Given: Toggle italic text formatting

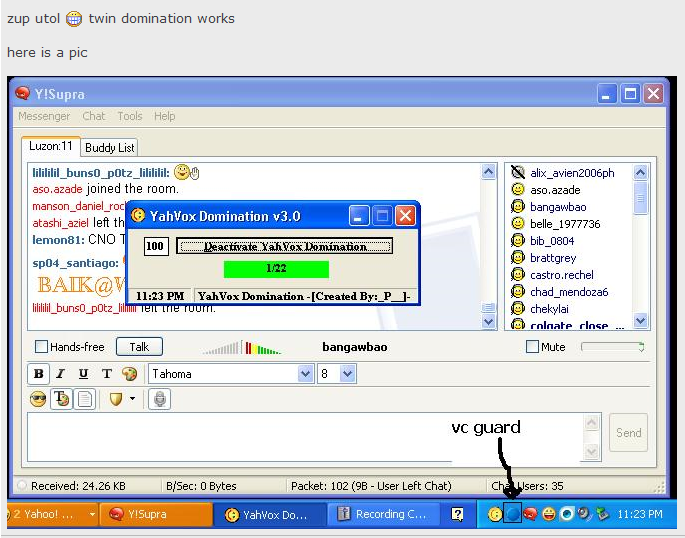Looking at the screenshot, I should tap(60, 374).
